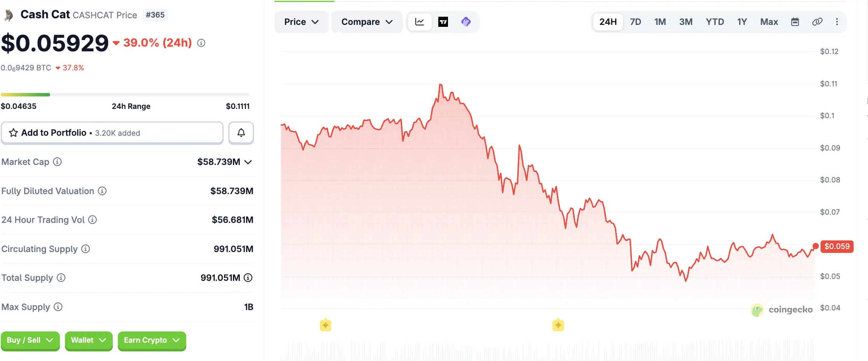
Task: Select the Max time range
Action: click(x=769, y=22)
